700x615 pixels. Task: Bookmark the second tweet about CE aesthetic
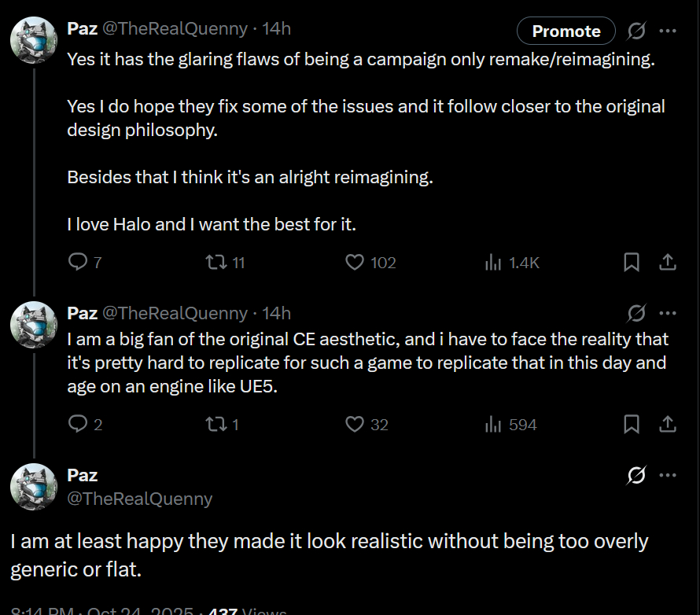click(631, 425)
